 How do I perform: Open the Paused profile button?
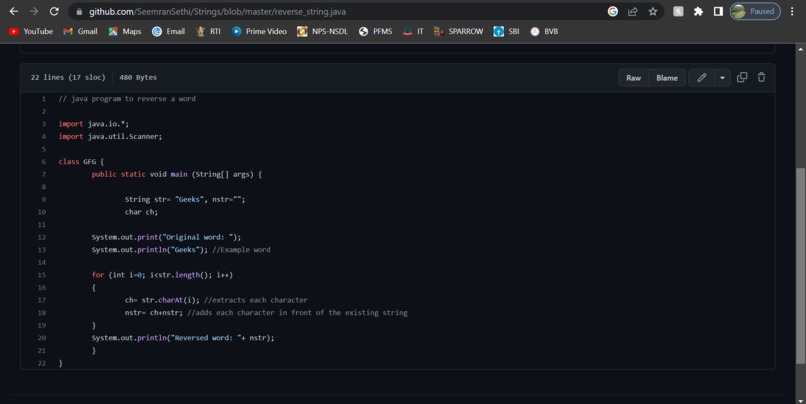tap(755, 11)
